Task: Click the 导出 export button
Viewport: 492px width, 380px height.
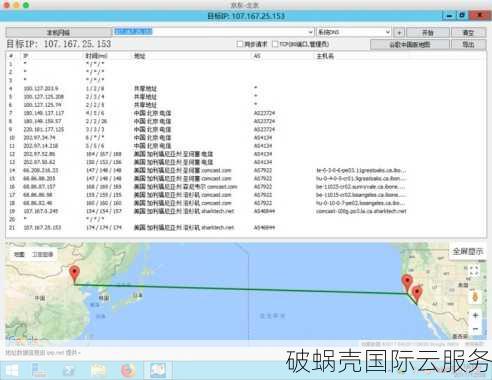Action: coord(468,44)
